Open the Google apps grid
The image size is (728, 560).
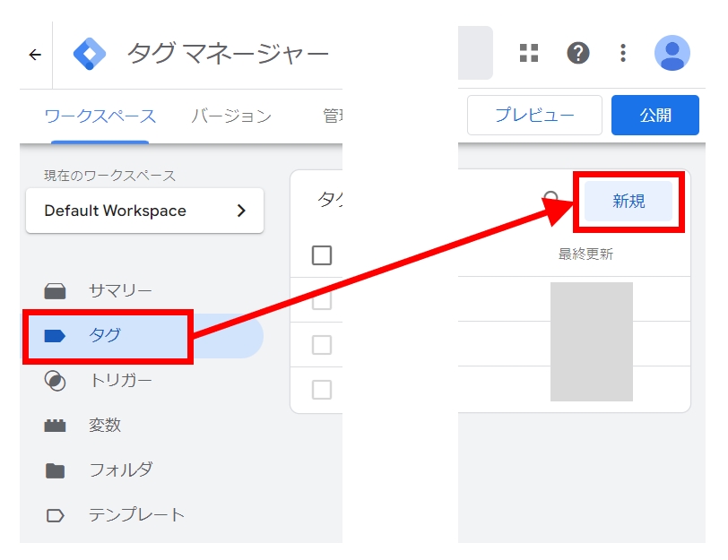pos(529,53)
